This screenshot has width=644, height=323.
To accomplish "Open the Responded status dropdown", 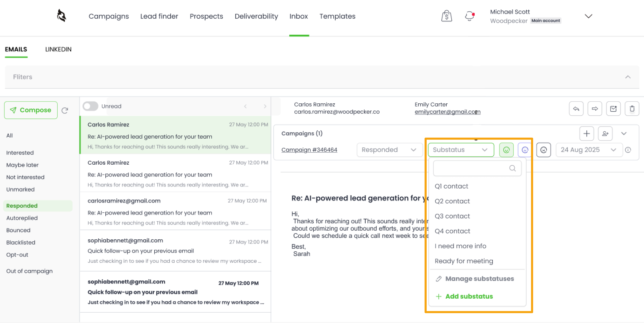I will coord(389,150).
